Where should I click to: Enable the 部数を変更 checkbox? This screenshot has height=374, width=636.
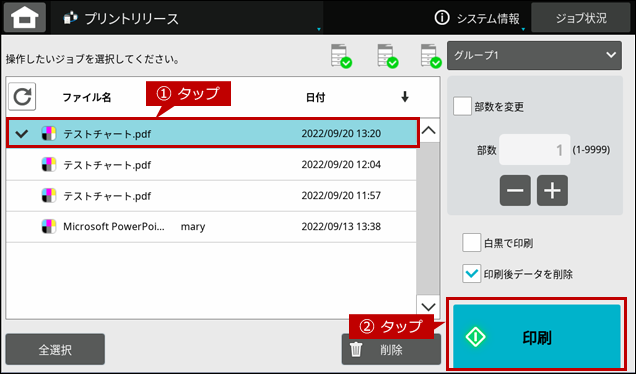[462, 106]
